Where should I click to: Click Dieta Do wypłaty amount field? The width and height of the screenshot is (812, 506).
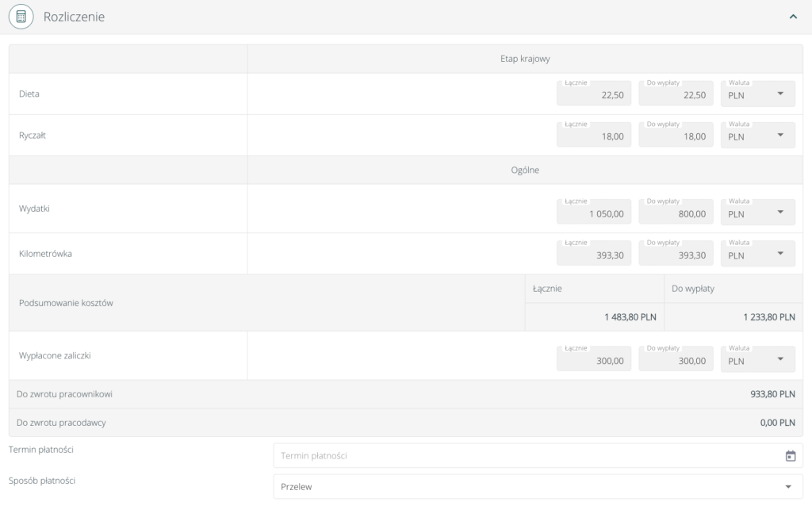pyautogui.click(x=676, y=94)
